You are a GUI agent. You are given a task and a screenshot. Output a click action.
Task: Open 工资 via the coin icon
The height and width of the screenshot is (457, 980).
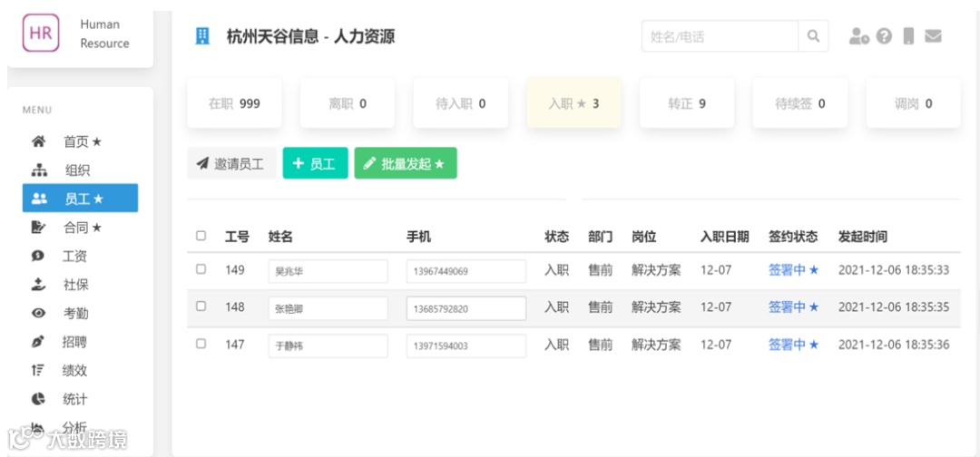pos(39,256)
